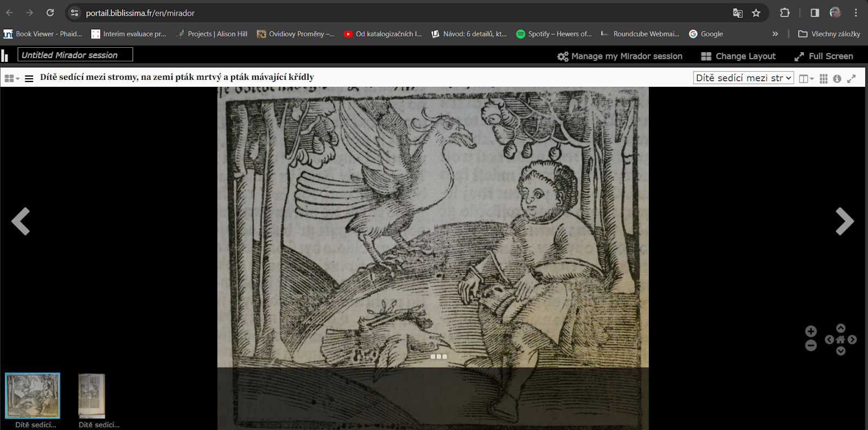868x430 pixels.
Task: Switch Mirador to Full Screen
Action: pyautogui.click(x=824, y=56)
